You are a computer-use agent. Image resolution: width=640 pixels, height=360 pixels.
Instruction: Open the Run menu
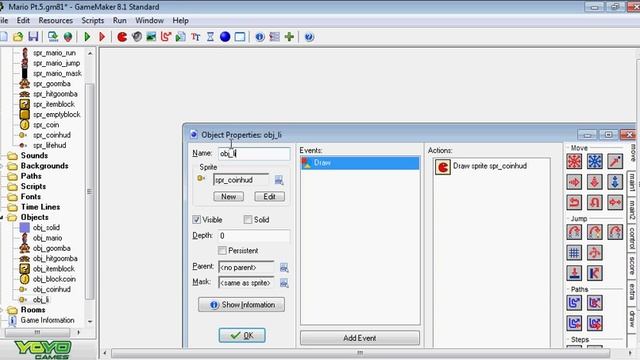pos(120,20)
